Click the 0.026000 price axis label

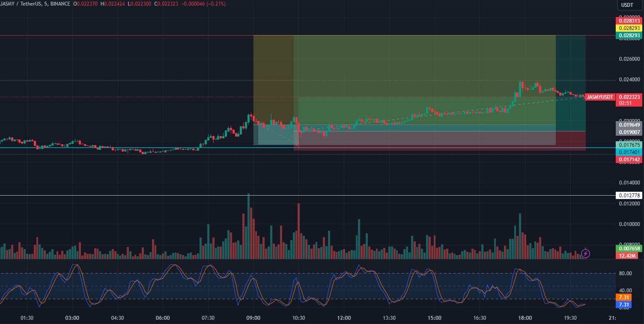tap(629, 59)
